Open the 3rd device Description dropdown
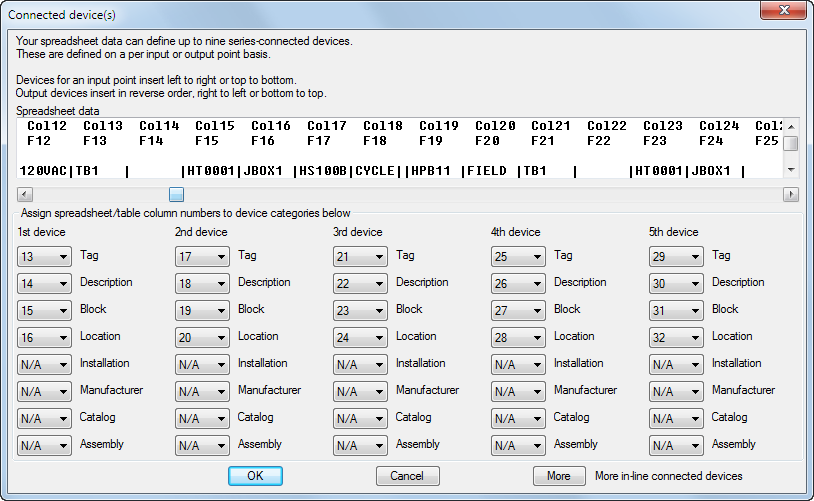 (360, 283)
